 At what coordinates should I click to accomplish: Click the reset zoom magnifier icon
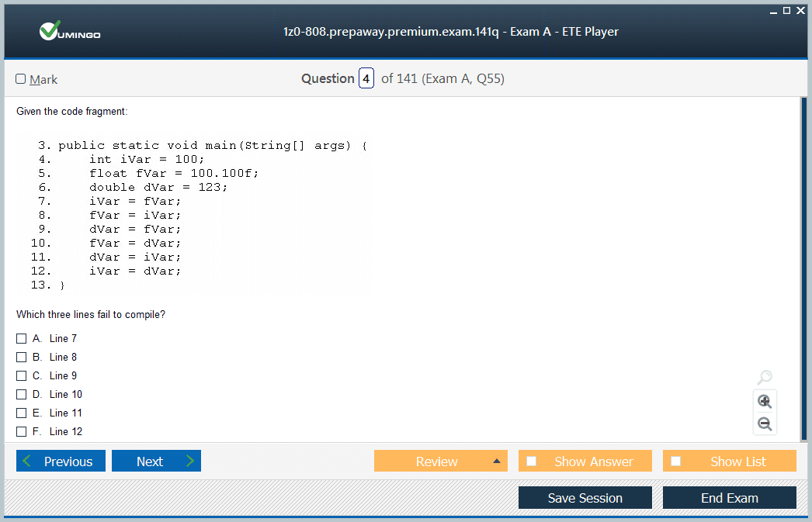coord(765,378)
